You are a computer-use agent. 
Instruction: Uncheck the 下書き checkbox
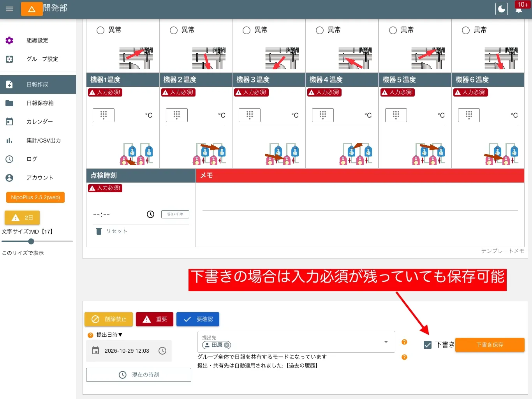(x=428, y=345)
